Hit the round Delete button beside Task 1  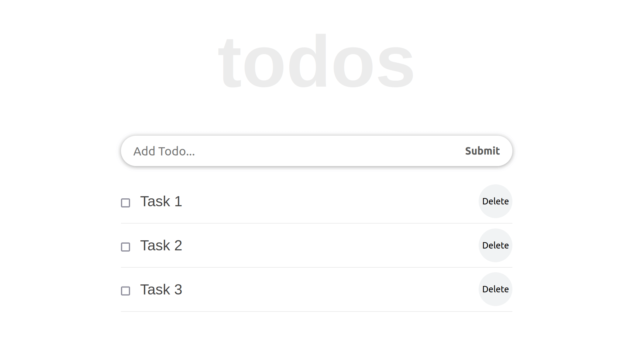pyautogui.click(x=495, y=201)
